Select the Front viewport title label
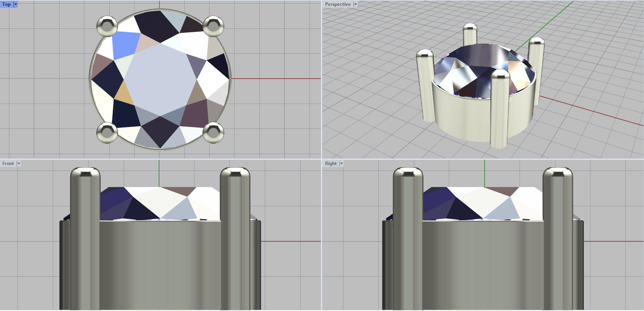The image size is (644, 311). click(8, 164)
